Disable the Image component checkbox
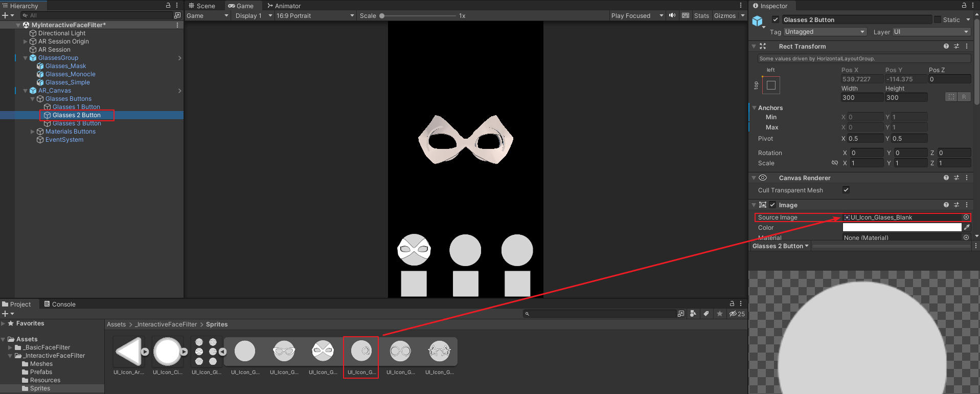980x394 pixels. click(x=772, y=205)
